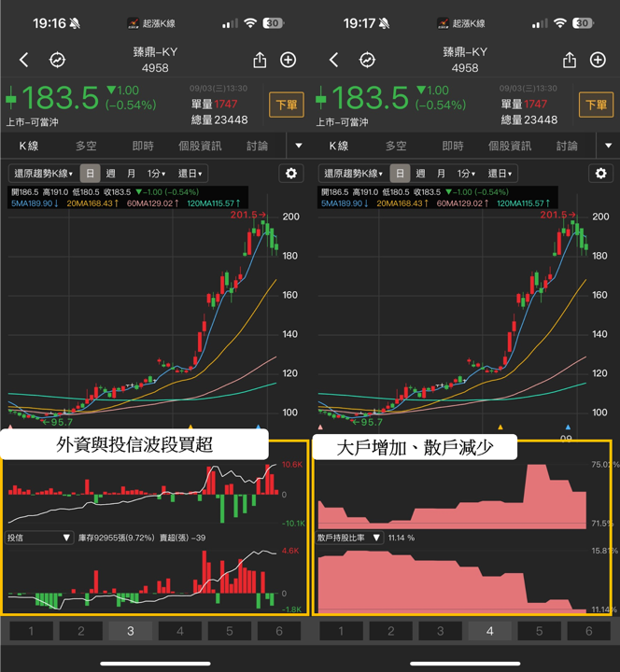Expand more tabs arrow on right phone
This screenshot has height=672, width=620.
(x=608, y=146)
